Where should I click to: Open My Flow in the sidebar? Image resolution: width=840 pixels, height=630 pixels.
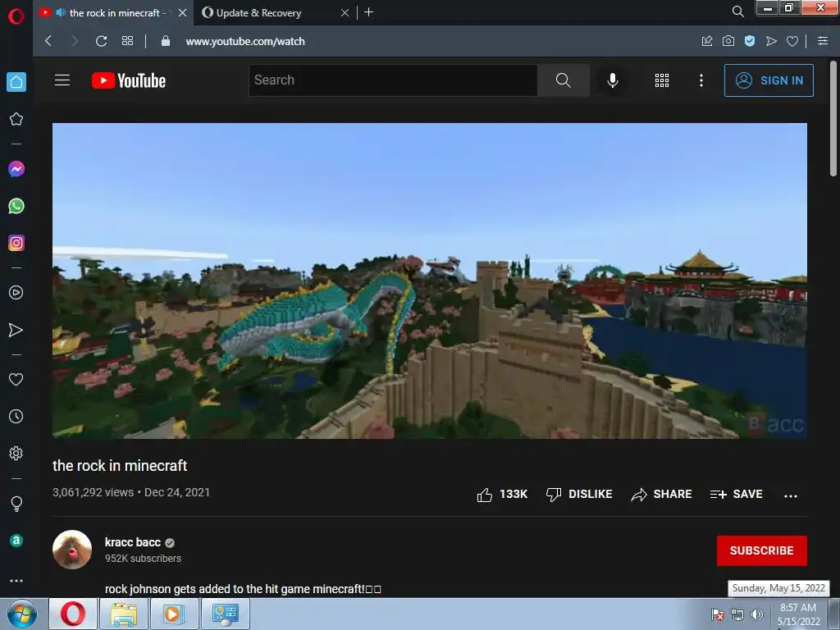16,330
